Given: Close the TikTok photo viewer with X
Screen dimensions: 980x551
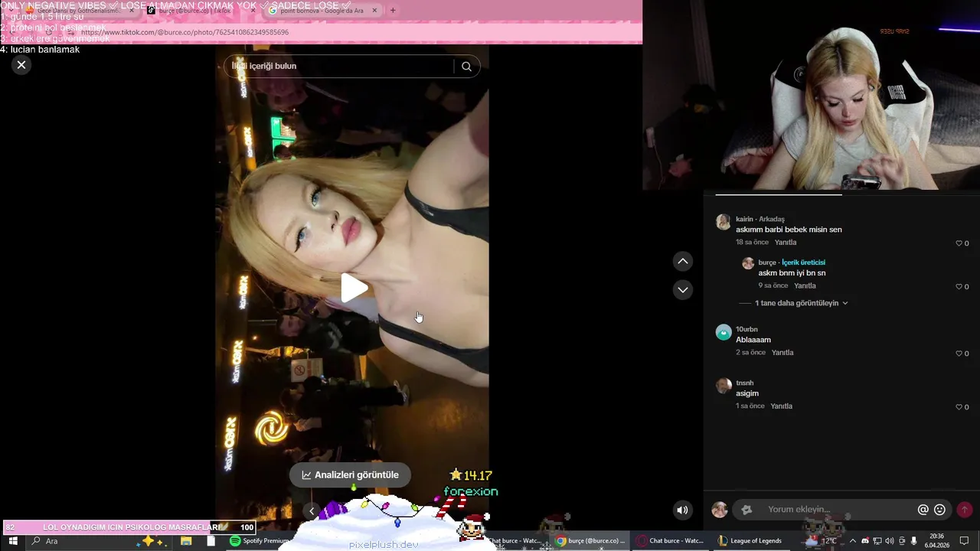Looking at the screenshot, I should point(21,65).
